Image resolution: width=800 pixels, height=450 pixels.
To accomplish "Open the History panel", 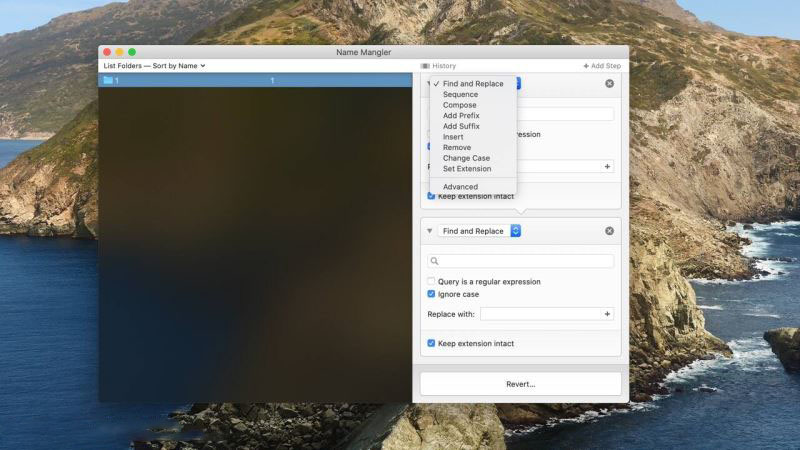I will point(438,66).
